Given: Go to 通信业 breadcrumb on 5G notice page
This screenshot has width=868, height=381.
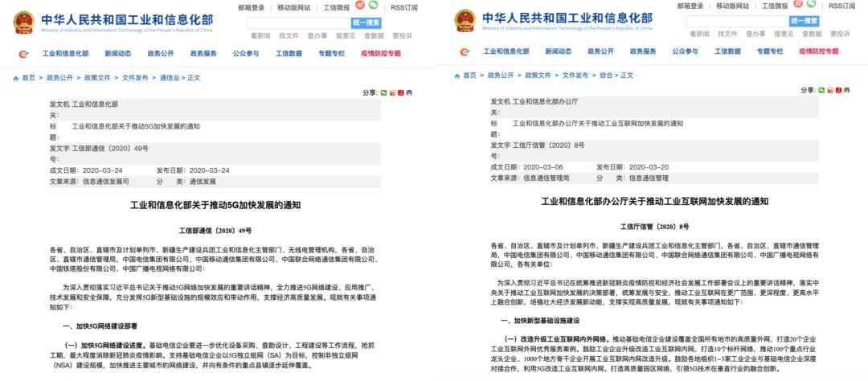Looking at the screenshot, I should (x=170, y=78).
